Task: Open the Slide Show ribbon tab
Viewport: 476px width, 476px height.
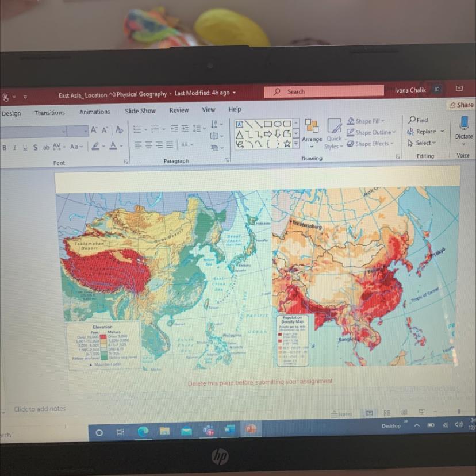Action: click(140, 111)
